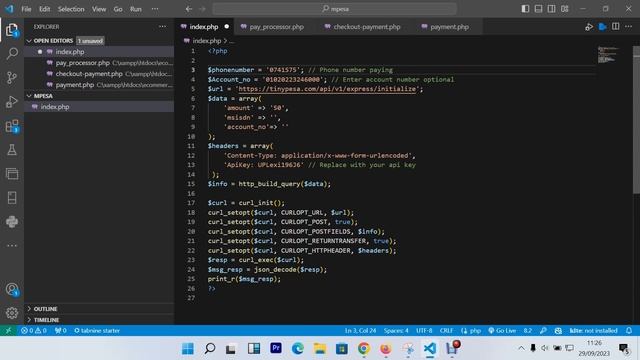This screenshot has height=360, width=640.
Task: Open Microsoft Edge from taskbar
Action: (x=298, y=348)
